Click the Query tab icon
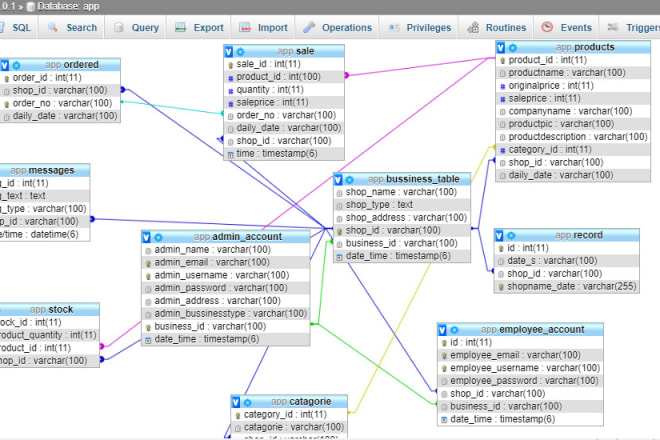 (x=119, y=27)
